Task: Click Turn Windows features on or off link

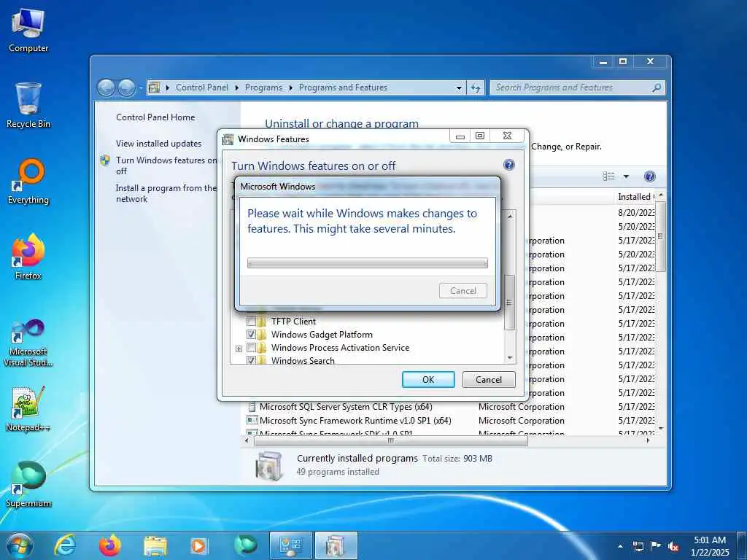Action: click(x=166, y=166)
